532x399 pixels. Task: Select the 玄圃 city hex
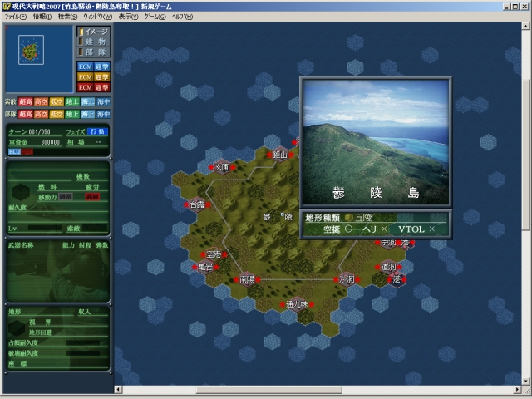tap(222, 167)
